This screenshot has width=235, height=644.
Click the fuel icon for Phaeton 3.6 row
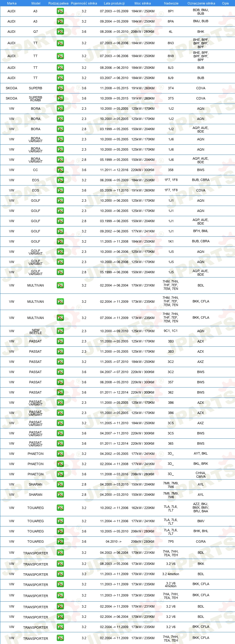[60, 474]
